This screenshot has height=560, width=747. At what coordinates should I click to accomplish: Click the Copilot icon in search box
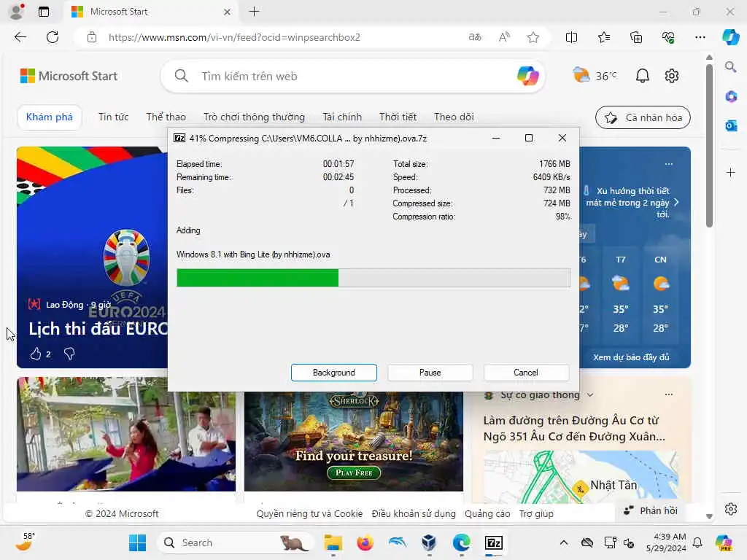[527, 76]
